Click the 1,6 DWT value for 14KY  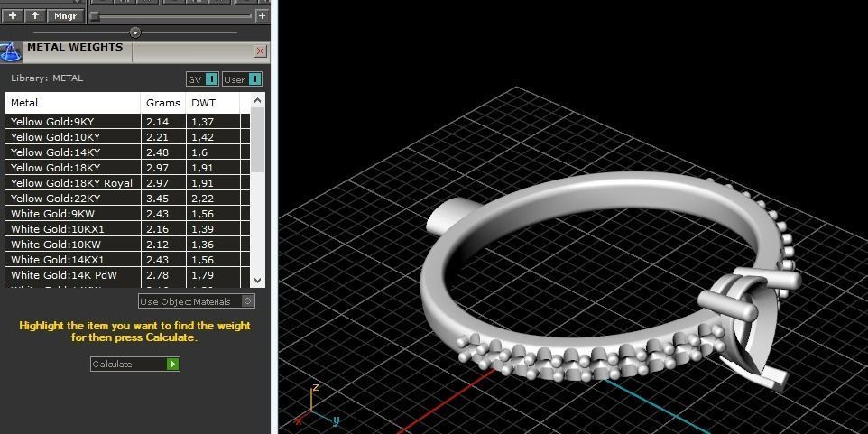click(x=199, y=152)
